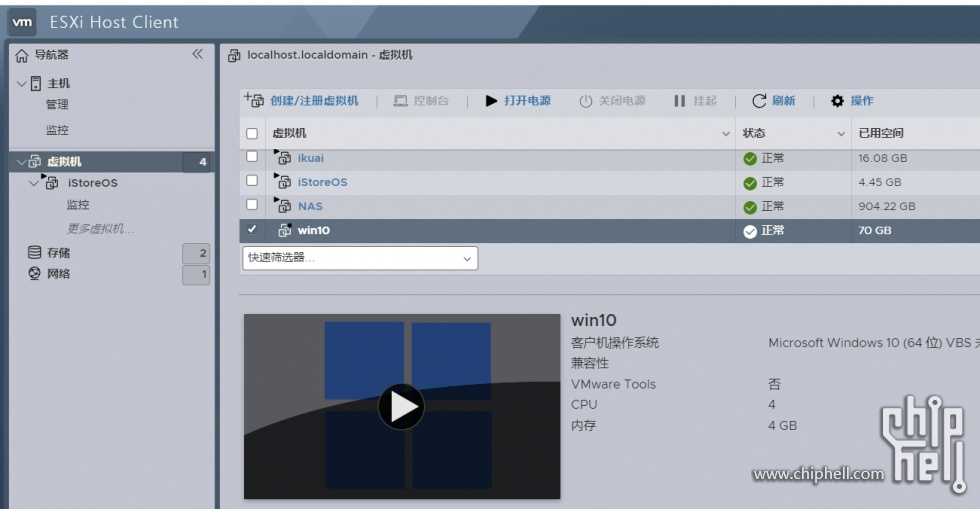Viewport: 980px width, 509px height.
Task: Click the play button on win10 console preview
Action: [401, 406]
